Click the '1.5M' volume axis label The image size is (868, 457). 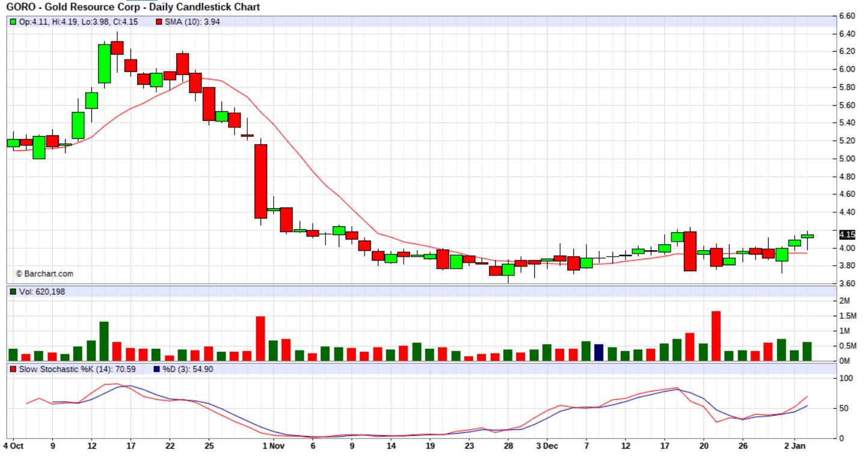(x=848, y=316)
